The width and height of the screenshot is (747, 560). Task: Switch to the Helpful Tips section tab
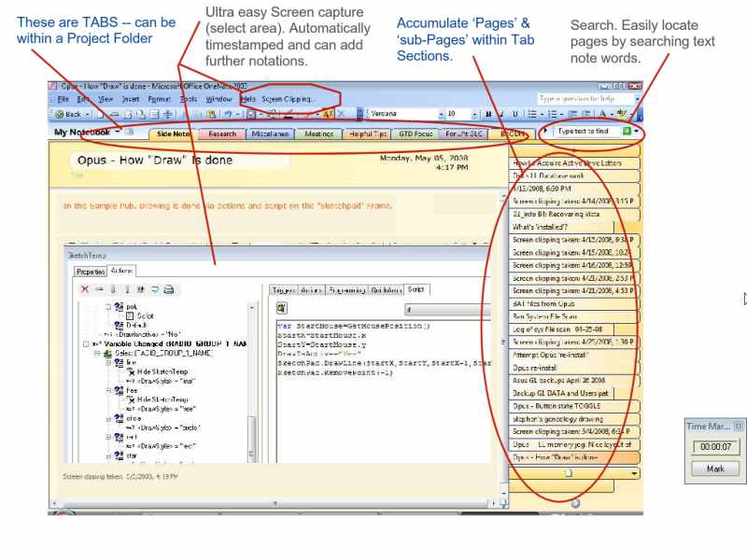pyautogui.click(x=368, y=134)
